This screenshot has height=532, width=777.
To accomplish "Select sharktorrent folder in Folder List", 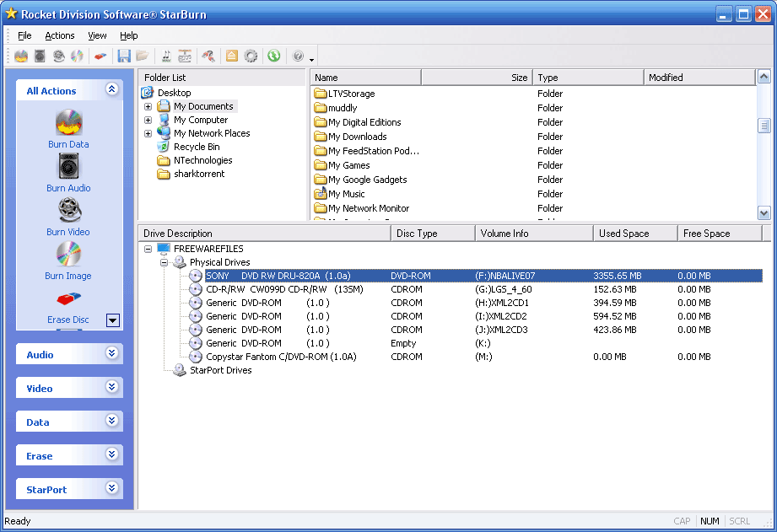I will click(x=199, y=174).
